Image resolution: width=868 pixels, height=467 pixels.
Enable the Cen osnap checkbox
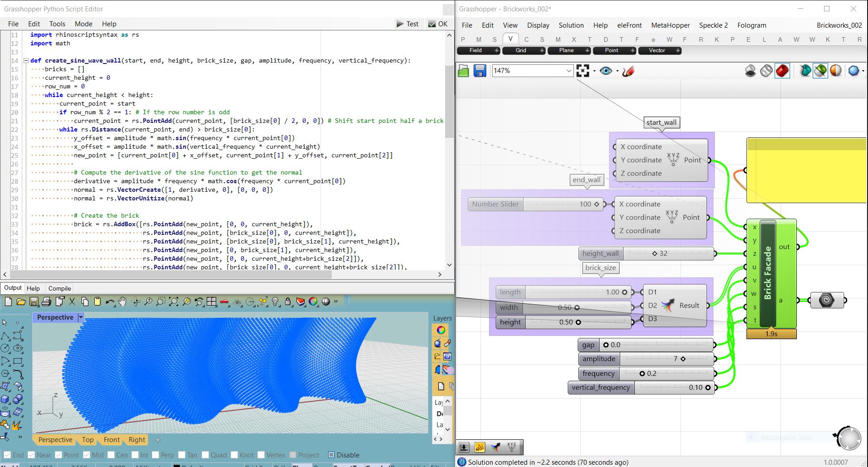pos(111,455)
